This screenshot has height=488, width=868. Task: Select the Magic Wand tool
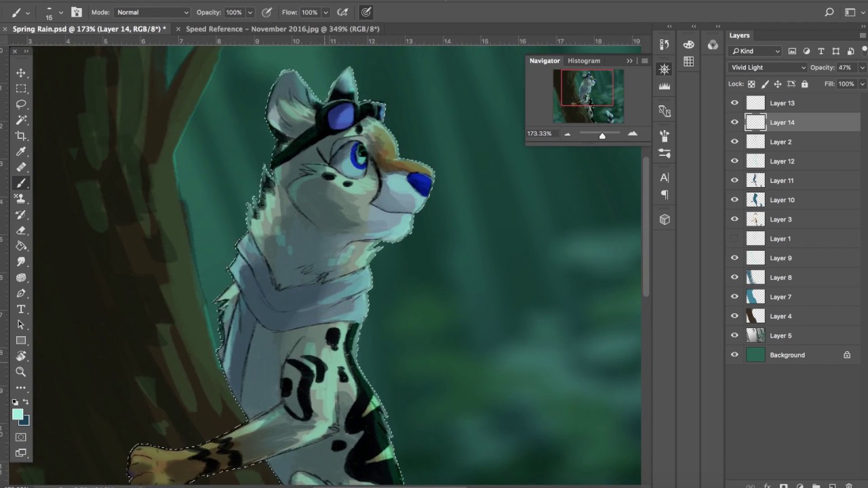point(21,120)
